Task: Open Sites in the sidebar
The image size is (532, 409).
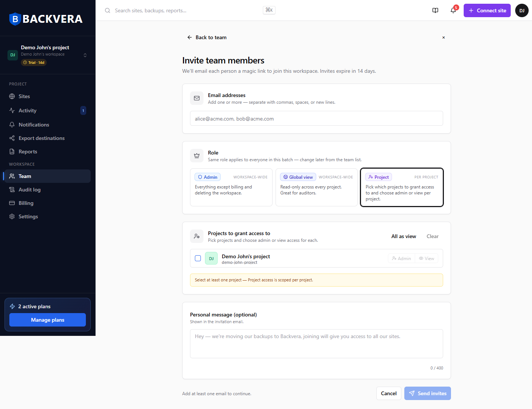Action: point(48,96)
